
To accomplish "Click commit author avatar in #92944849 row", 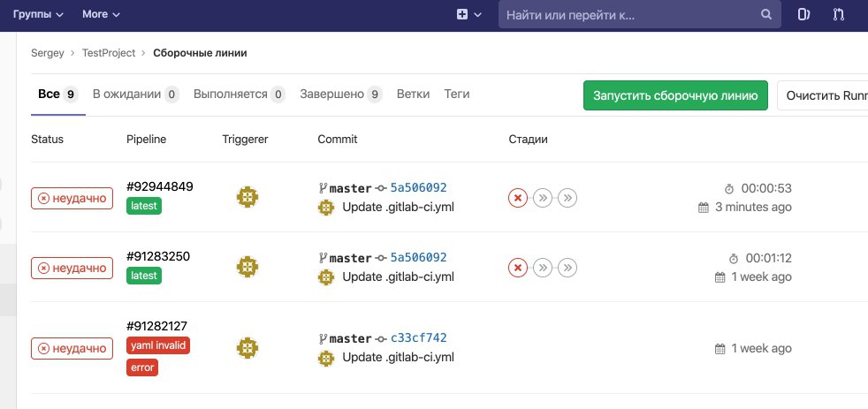I will click(326, 208).
